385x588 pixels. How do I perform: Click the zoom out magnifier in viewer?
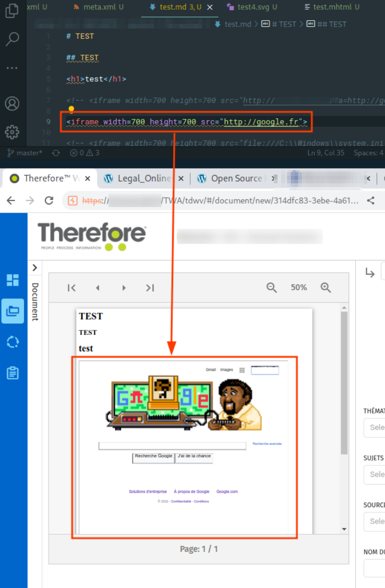tap(272, 288)
